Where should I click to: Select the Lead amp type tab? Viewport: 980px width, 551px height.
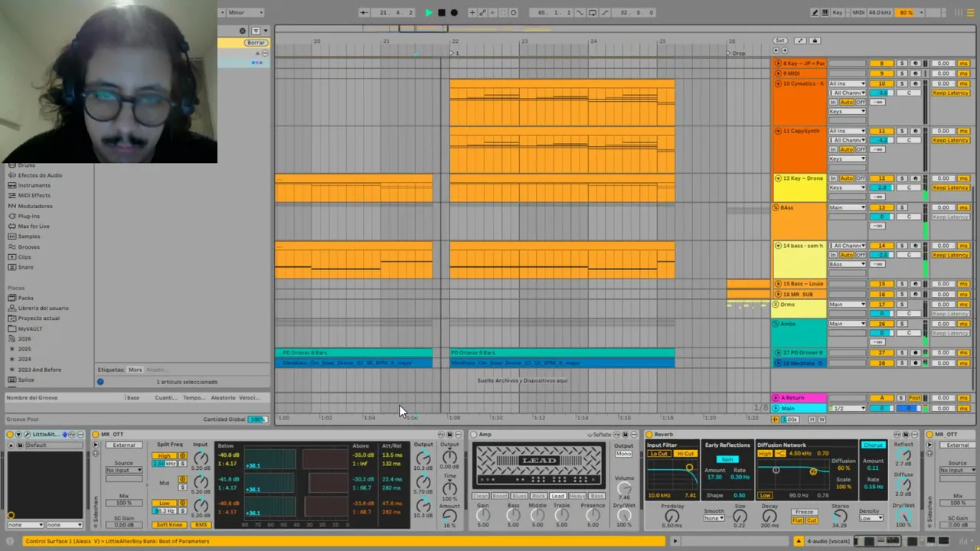pos(557,496)
